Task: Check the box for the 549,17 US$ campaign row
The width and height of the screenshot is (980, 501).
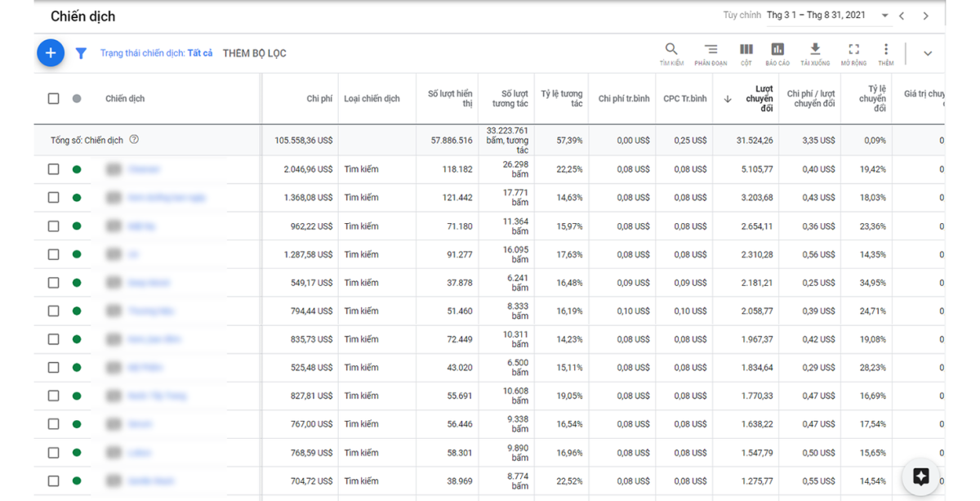Action: point(54,283)
